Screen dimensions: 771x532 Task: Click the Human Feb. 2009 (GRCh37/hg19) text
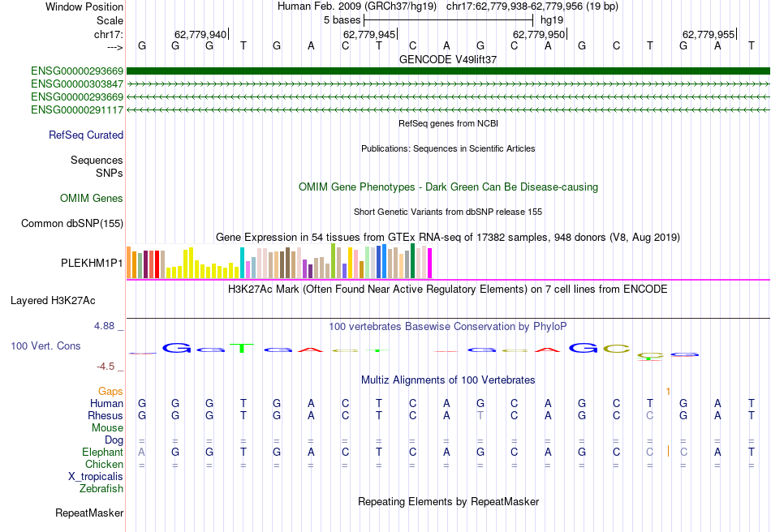[x=357, y=6]
